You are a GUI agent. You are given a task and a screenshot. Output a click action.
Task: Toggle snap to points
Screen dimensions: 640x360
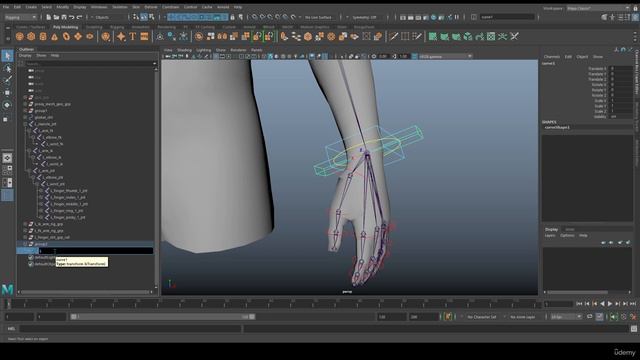click(x=269, y=17)
